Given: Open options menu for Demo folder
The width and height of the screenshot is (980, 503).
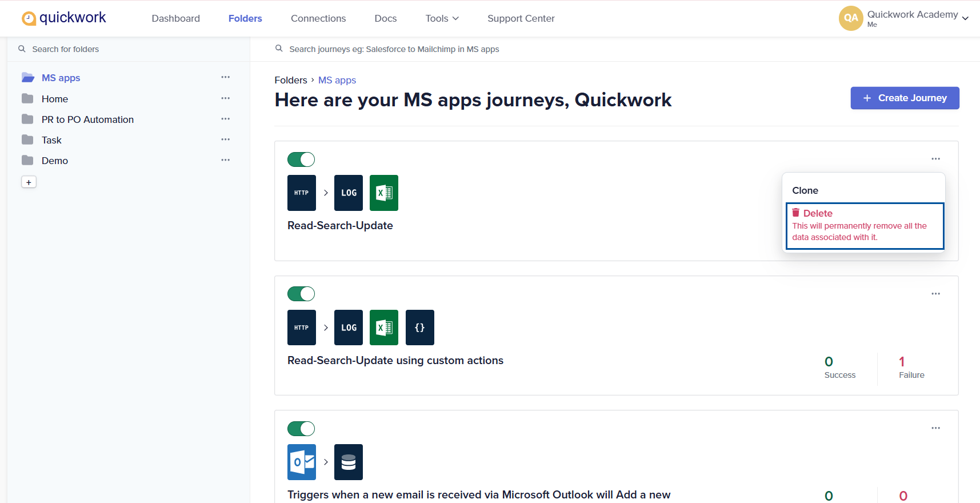Looking at the screenshot, I should [226, 160].
